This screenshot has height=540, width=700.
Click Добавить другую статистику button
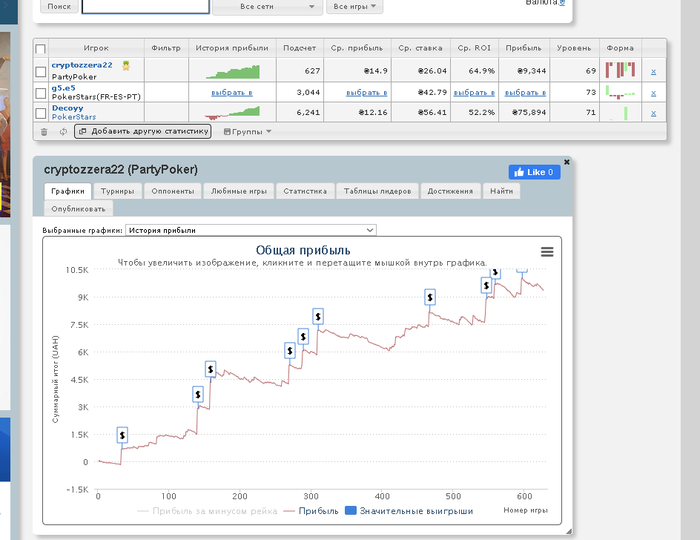143,131
